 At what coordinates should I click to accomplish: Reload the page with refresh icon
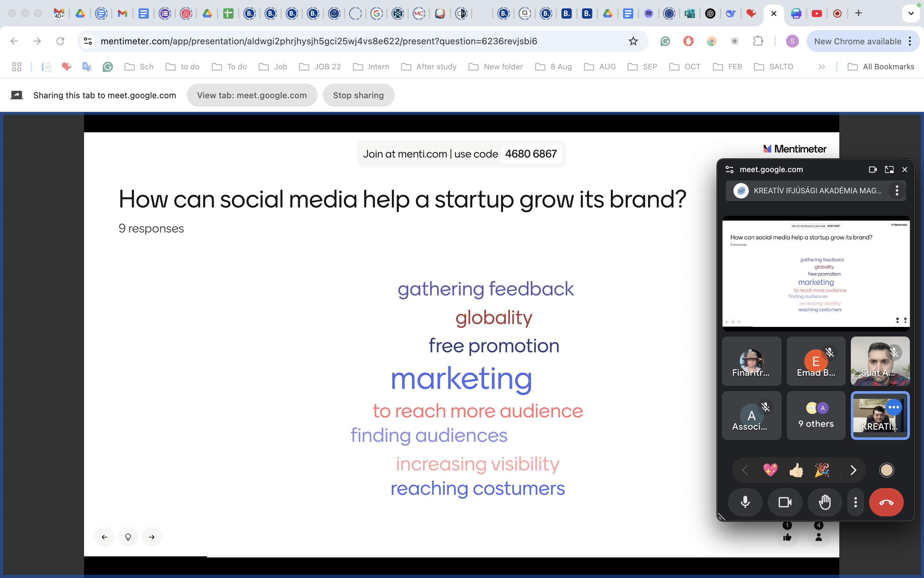pyautogui.click(x=60, y=41)
